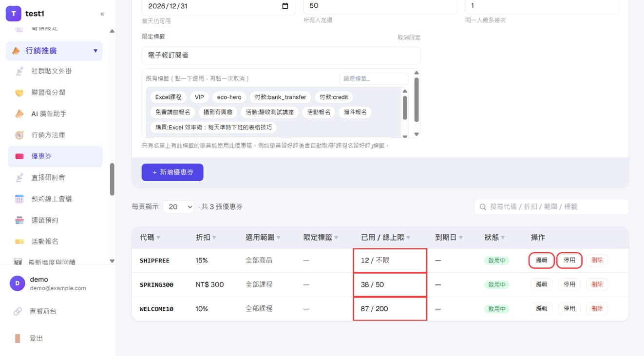644x356 pixels.
Task: Click the red ticket icon for 優惠券
Action: 19,156
